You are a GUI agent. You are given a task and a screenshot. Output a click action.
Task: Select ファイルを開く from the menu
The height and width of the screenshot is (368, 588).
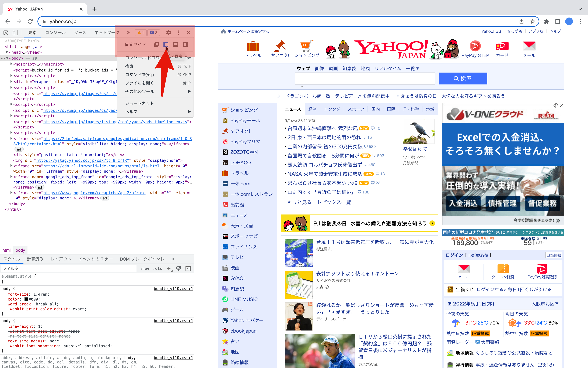tap(155, 83)
